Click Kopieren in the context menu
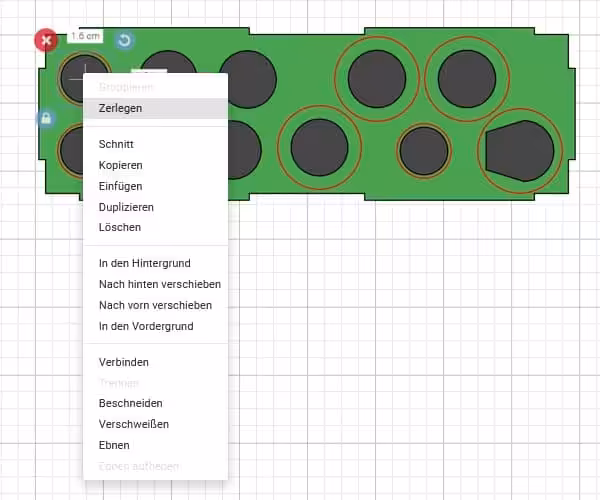This screenshot has height=500, width=600. point(121,165)
